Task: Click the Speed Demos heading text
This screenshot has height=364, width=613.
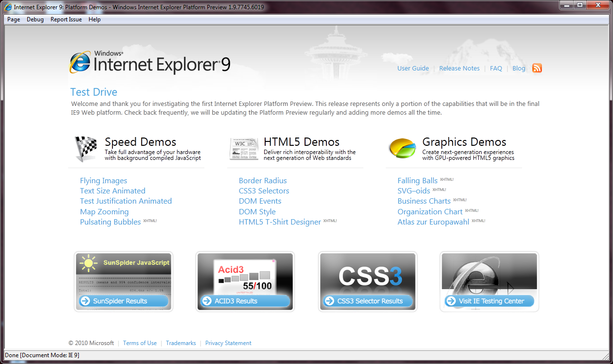Action: coord(141,142)
